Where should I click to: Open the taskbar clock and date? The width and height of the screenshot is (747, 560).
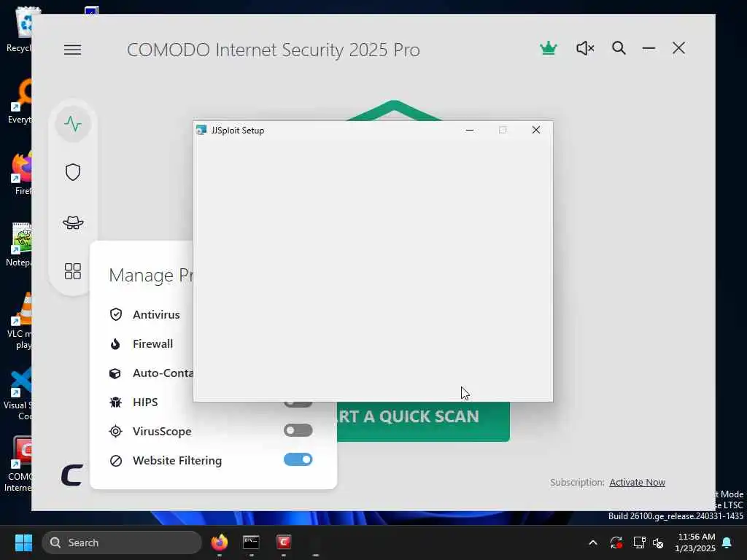click(x=695, y=542)
